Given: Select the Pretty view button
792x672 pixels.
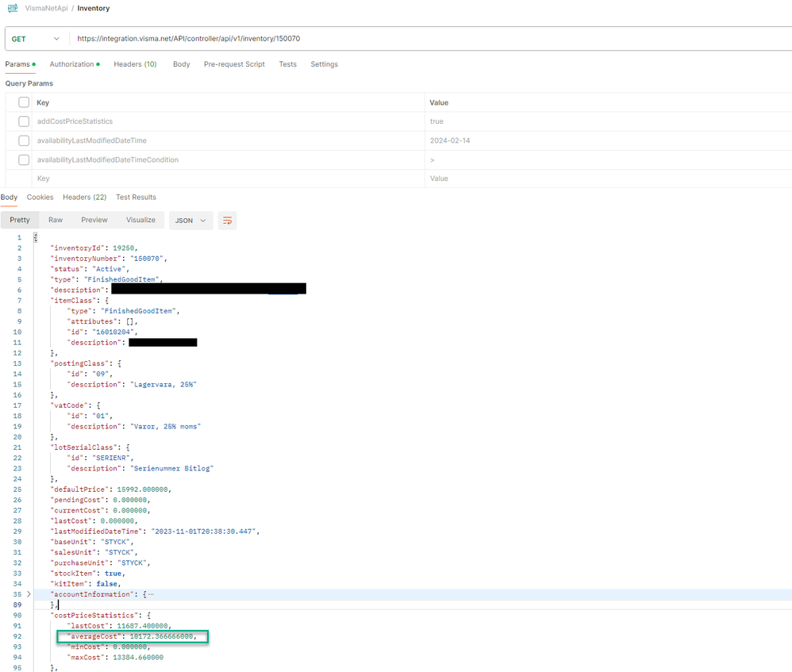Looking at the screenshot, I should click(20, 220).
